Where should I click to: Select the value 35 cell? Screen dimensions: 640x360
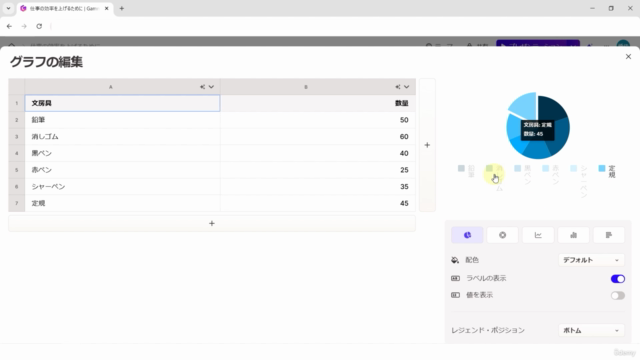point(318,187)
